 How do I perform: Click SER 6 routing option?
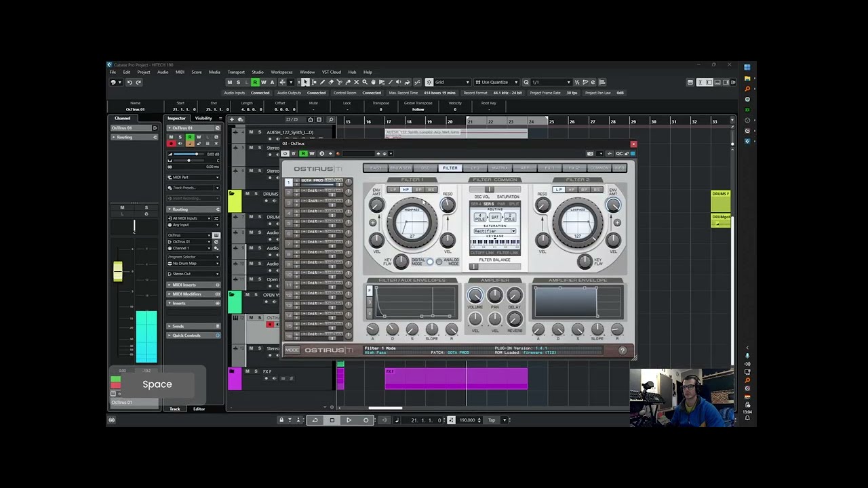pos(489,204)
